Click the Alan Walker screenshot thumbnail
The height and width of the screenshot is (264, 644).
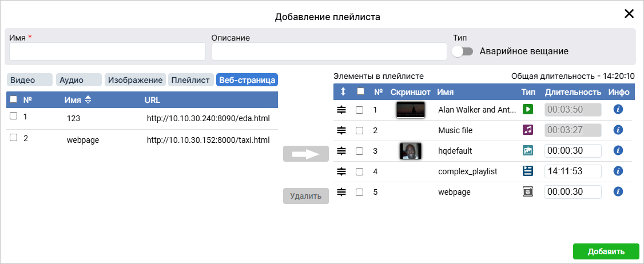tap(411, 110)
